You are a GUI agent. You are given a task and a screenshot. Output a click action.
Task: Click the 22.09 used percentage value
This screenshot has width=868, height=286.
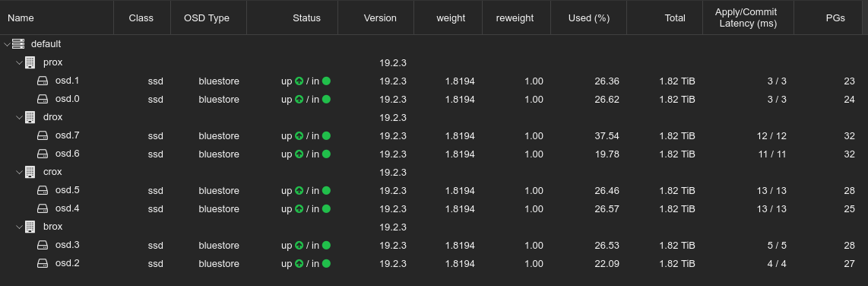click(x=607, y=263)
